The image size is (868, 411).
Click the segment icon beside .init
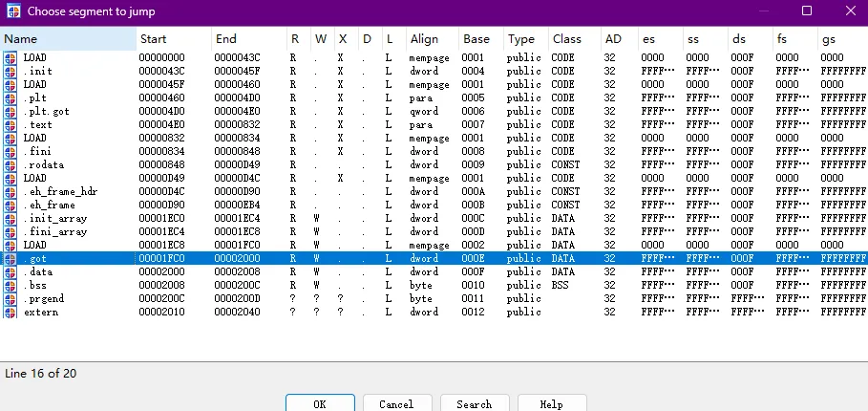pyautogui.click(x=10, y=71)
